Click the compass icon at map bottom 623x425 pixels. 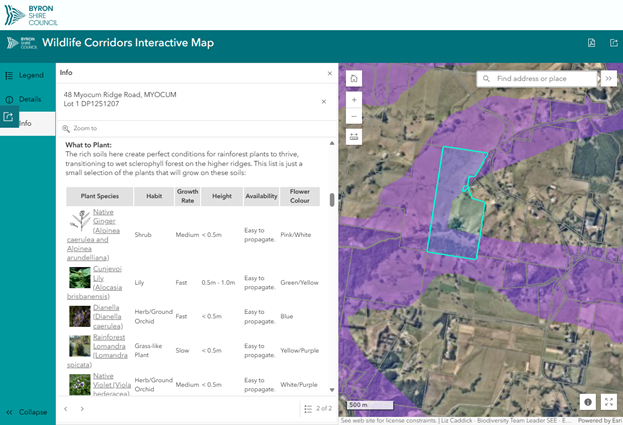587,401
